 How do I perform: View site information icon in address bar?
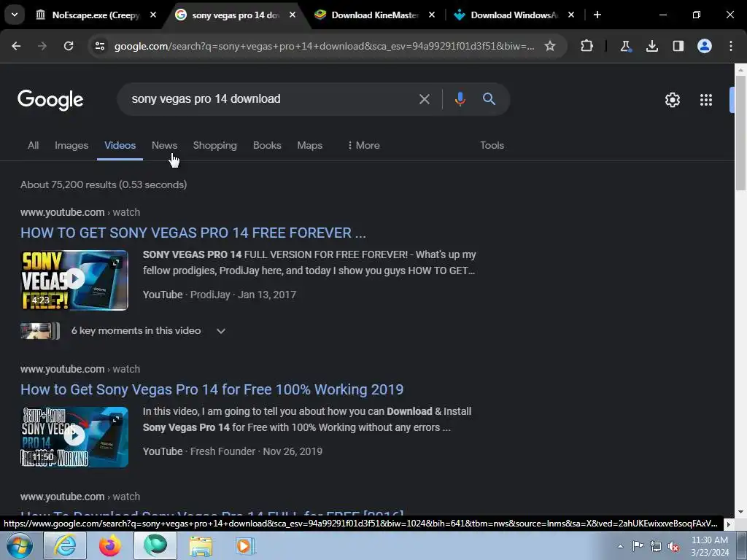click(x=100, y=46)
